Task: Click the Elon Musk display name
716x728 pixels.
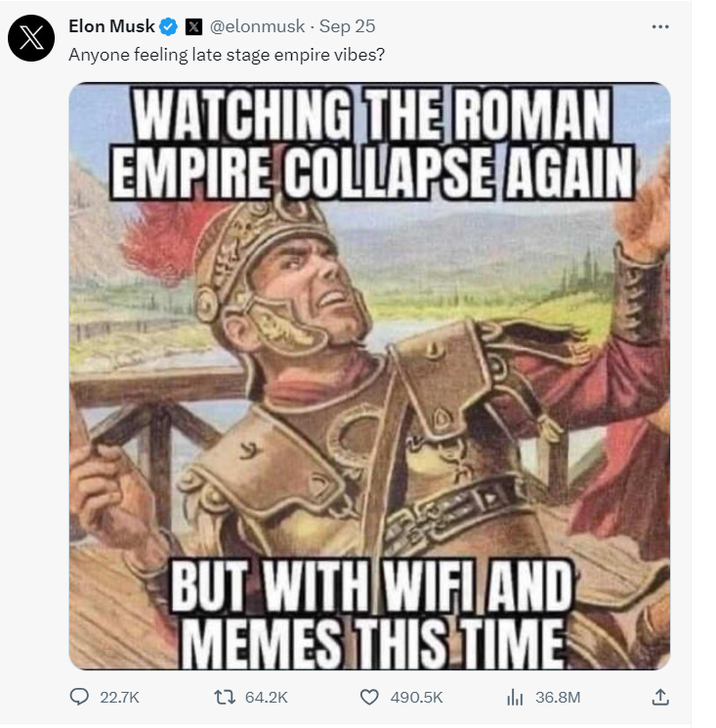Action: pos(111,26)
